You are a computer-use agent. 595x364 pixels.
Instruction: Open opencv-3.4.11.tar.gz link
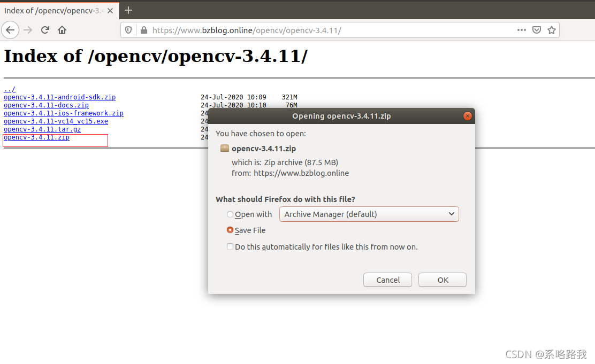click(x=42, y=129)
